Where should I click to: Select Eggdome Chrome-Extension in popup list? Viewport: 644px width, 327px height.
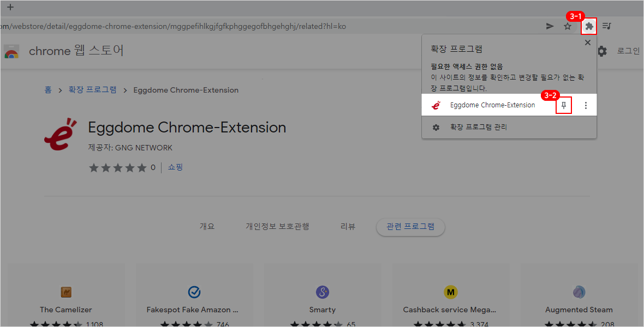[492, 105]
